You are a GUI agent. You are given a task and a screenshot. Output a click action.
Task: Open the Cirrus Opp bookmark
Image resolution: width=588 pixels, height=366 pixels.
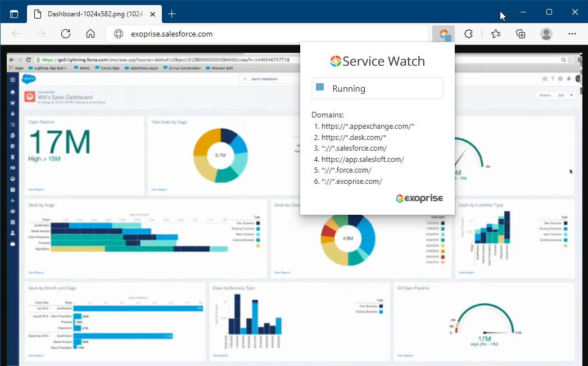pos(107,68)
